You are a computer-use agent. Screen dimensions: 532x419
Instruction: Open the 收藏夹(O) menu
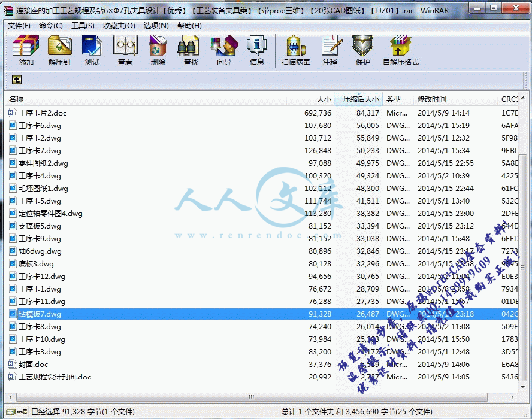(119, 25)
